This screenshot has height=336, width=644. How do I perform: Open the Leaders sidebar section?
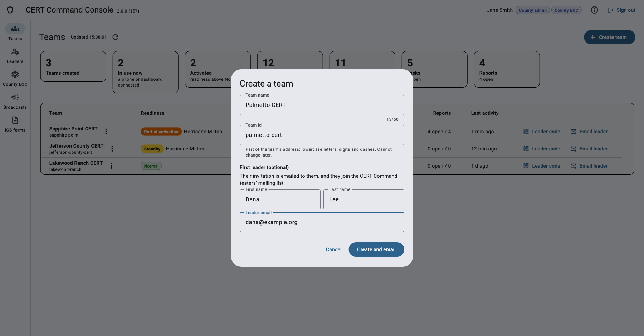click(x=15, y=55)
